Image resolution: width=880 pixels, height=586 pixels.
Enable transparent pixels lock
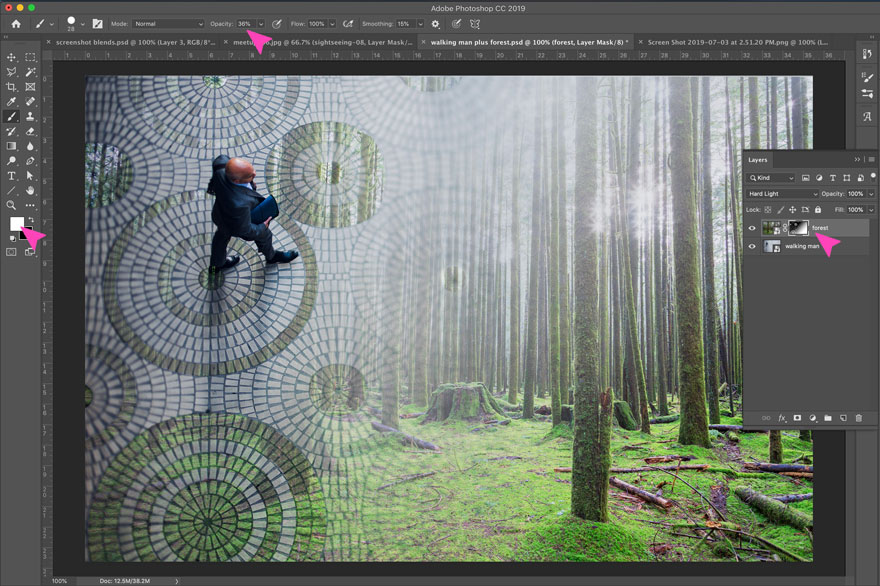(x=769, y=211)
